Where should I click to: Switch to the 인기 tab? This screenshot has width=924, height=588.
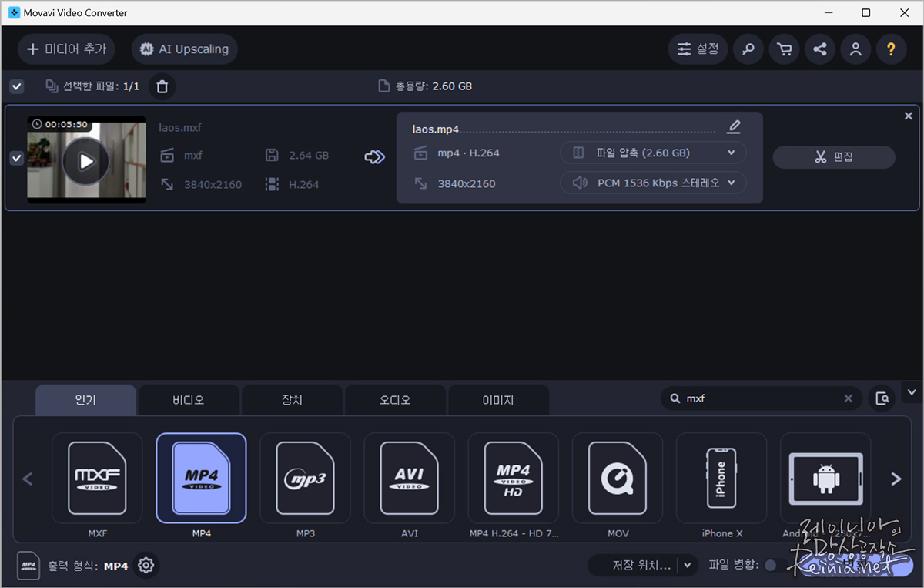85,400
